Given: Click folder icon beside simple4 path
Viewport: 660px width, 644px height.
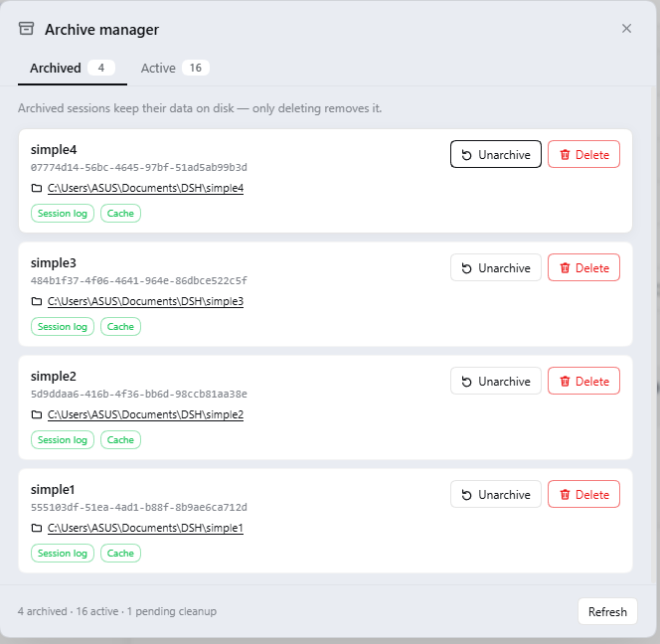Looking at the screenshot, I should pyautogui.click(x=37, y=188).
